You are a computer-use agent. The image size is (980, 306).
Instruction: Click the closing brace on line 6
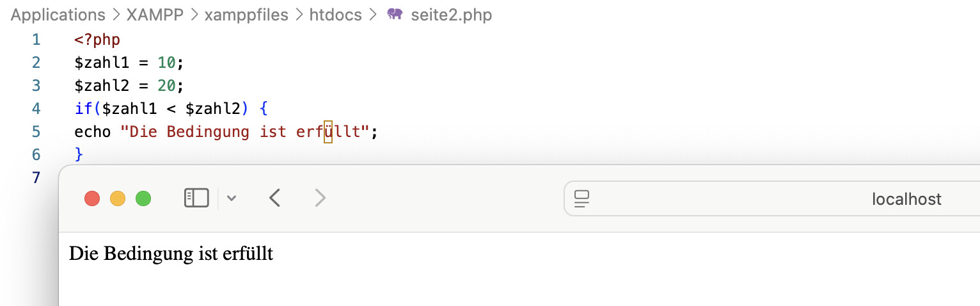point(79,154)
